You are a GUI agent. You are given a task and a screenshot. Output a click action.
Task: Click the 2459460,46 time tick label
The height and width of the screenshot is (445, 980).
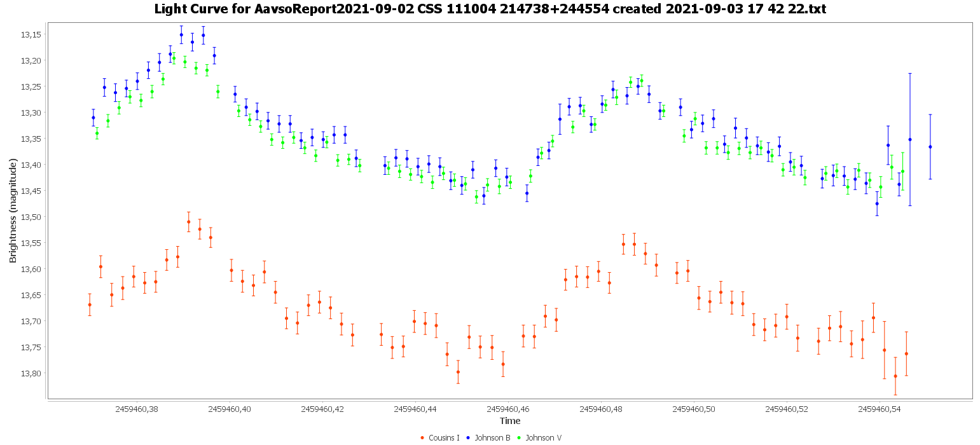coord(508,409)
